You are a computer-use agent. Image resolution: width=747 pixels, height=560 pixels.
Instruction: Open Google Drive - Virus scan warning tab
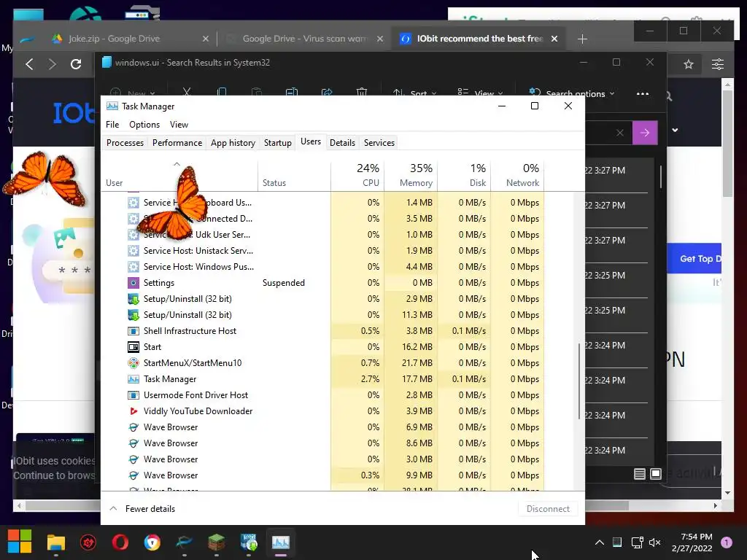(x=304, y=39)
